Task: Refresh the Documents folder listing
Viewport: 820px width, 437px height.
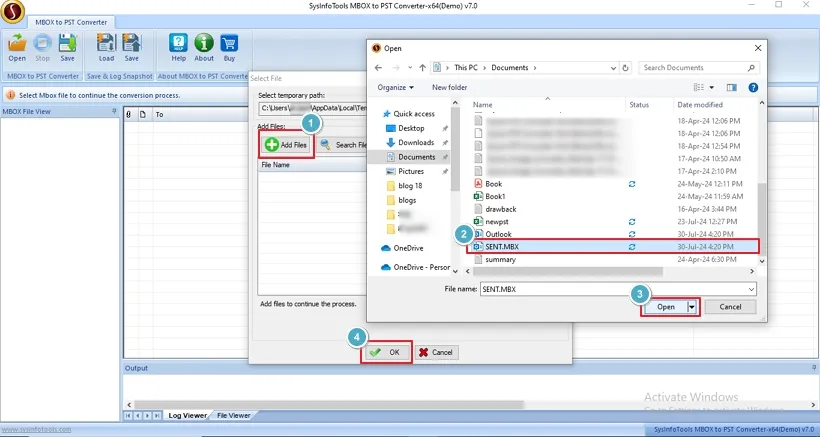Action: (x=625, y=67)
